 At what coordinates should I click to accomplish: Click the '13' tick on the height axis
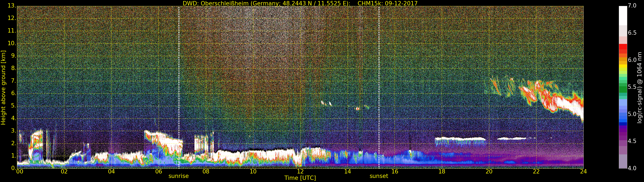[x=11, y=6]
